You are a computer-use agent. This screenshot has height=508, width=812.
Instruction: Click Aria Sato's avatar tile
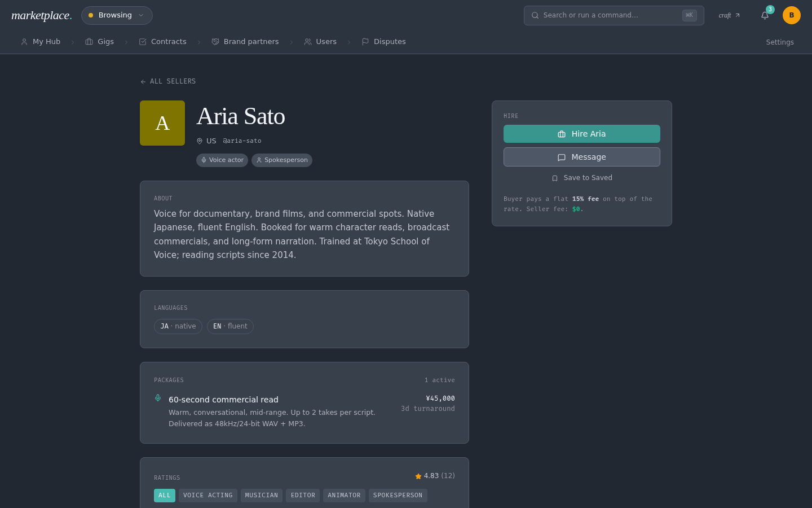click(162, 123)
